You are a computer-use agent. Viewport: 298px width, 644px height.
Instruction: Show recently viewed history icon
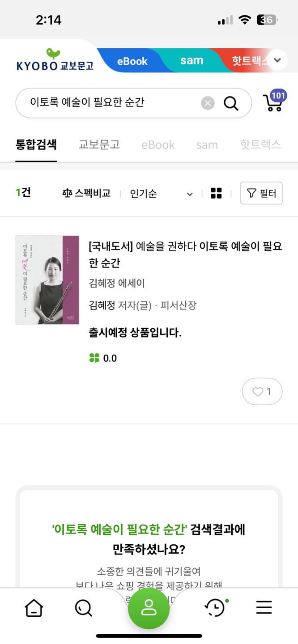(215, 608)
